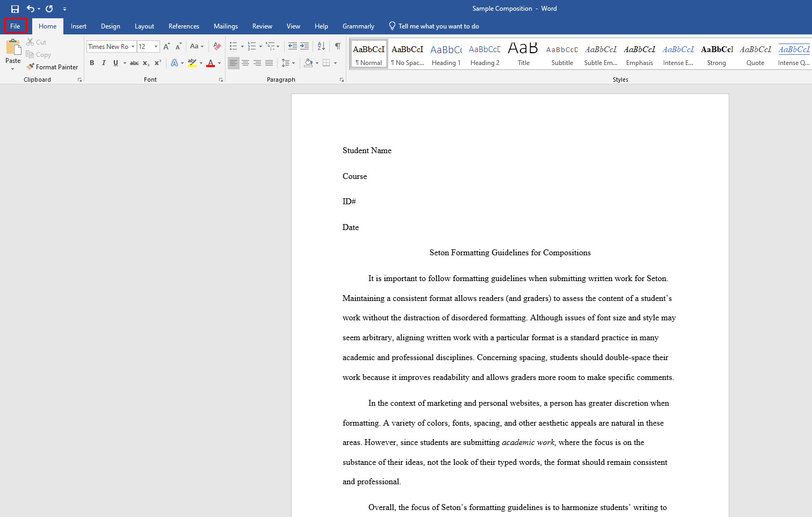Save document via Quick Access toolbar
This screenshot has width=812, height=517.
[15, 9]
